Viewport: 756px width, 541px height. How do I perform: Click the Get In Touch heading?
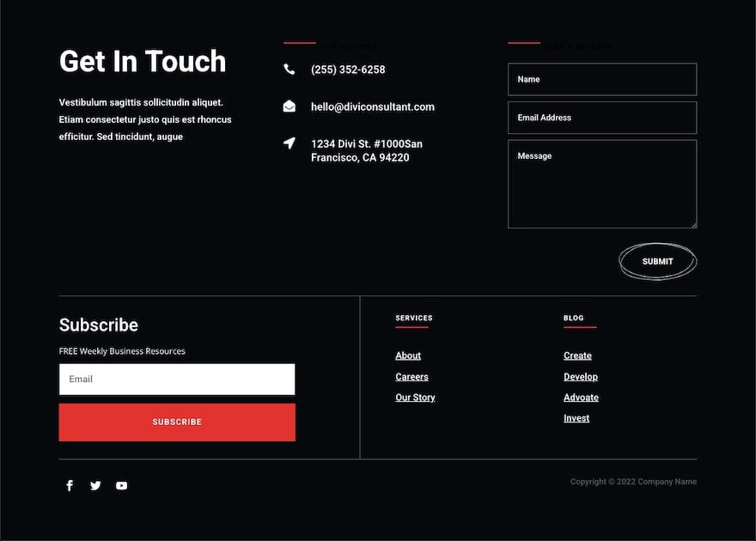pyautogui.click(x=143, y=61)
